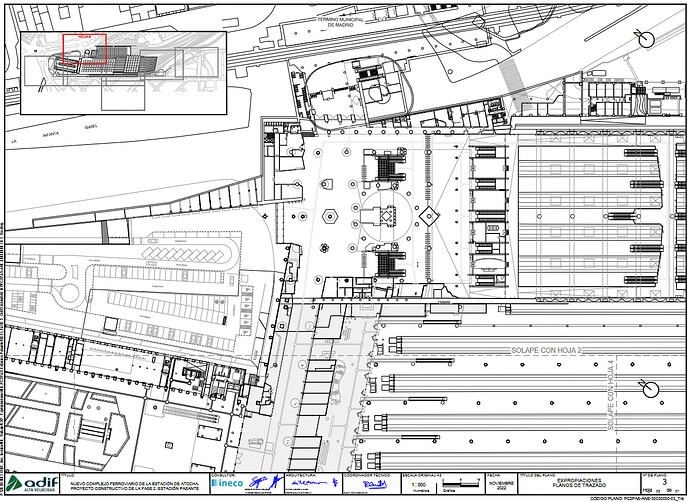Viewport: 690px width, 502px height.
Task: Click the blue signature beside ineco logo
Action: (x=264, y=482)
